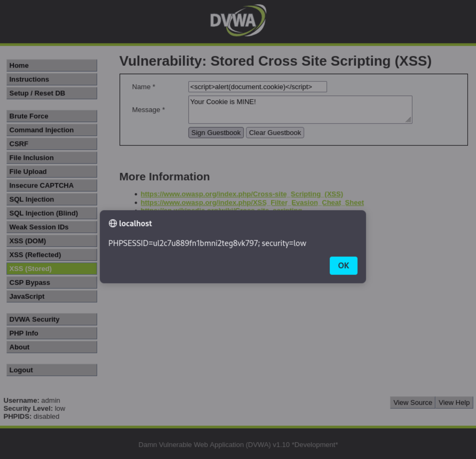Click the 'PHPIDS: disabled' text
This screenshot has width=476, height=459.
tap(31, 416)
